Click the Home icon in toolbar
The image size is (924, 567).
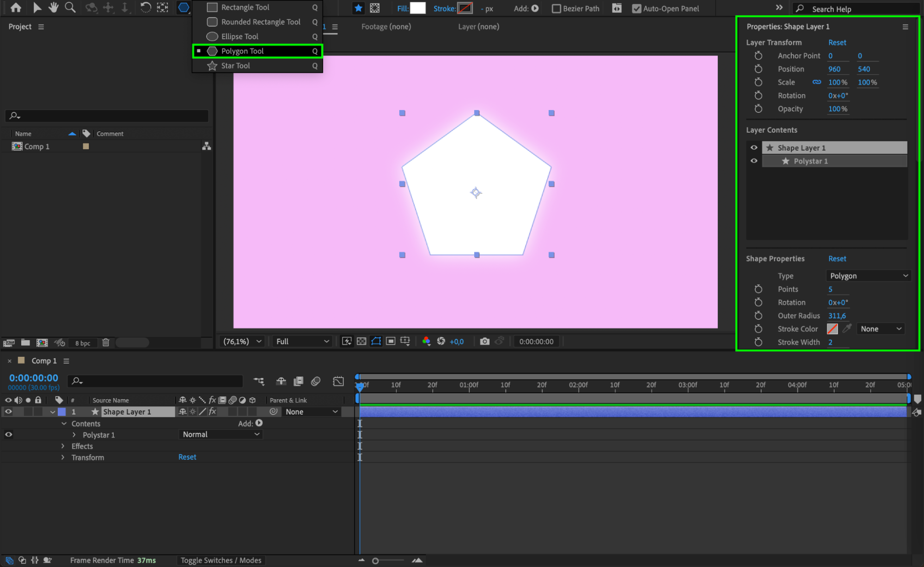pos(16,7)
